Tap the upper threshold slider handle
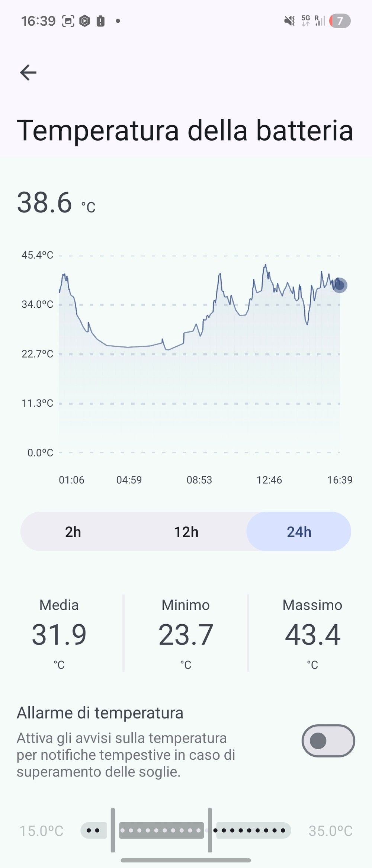This screenshot has height=868, width=372. click(x=210, y=830)
